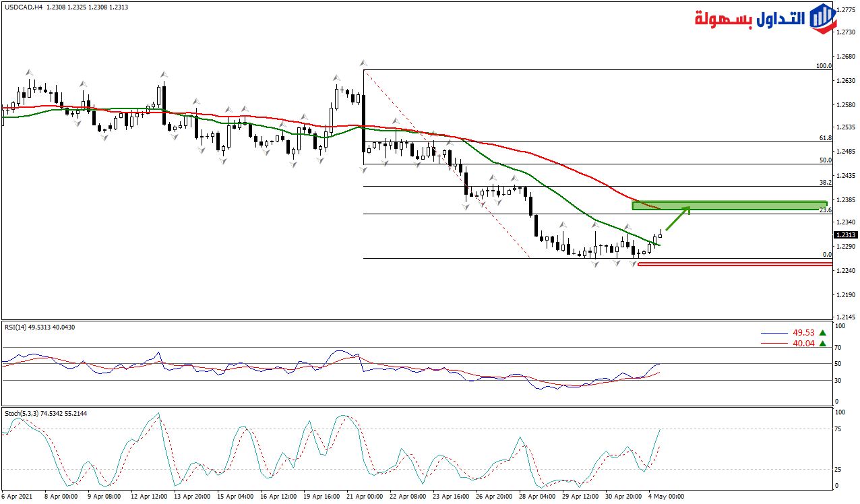This screenshot has width=860, height=504.
Task: Click the green up triangle beside 40.04
Action: (822, 344)
